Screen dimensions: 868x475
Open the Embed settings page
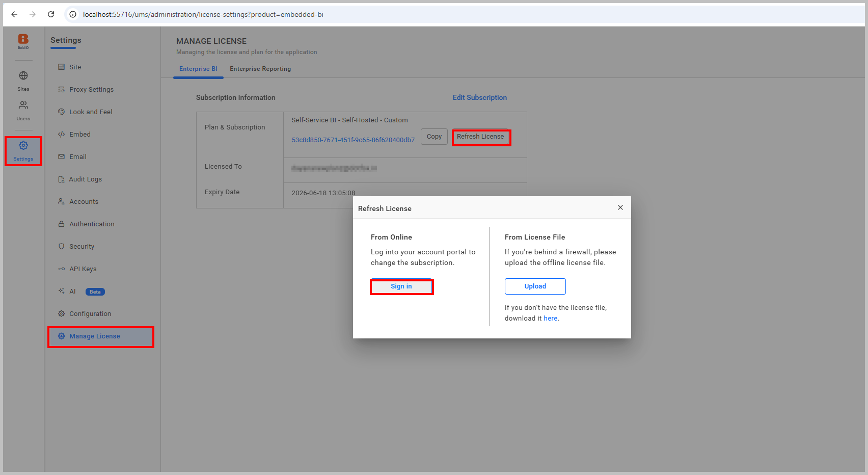click(79, 134)
